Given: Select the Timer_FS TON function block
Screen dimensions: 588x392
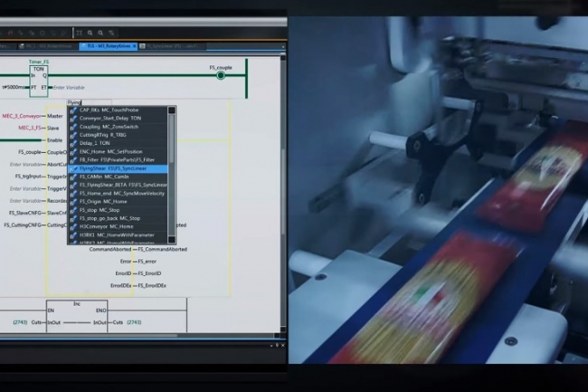Looking at the screenshot, I should (39, 81).
